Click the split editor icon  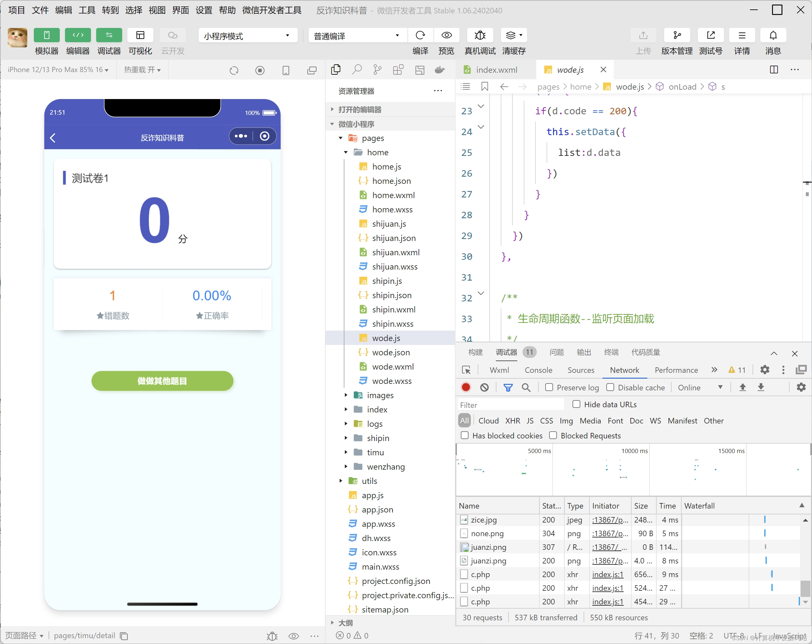pyautogui.click(x=774, y=69)
